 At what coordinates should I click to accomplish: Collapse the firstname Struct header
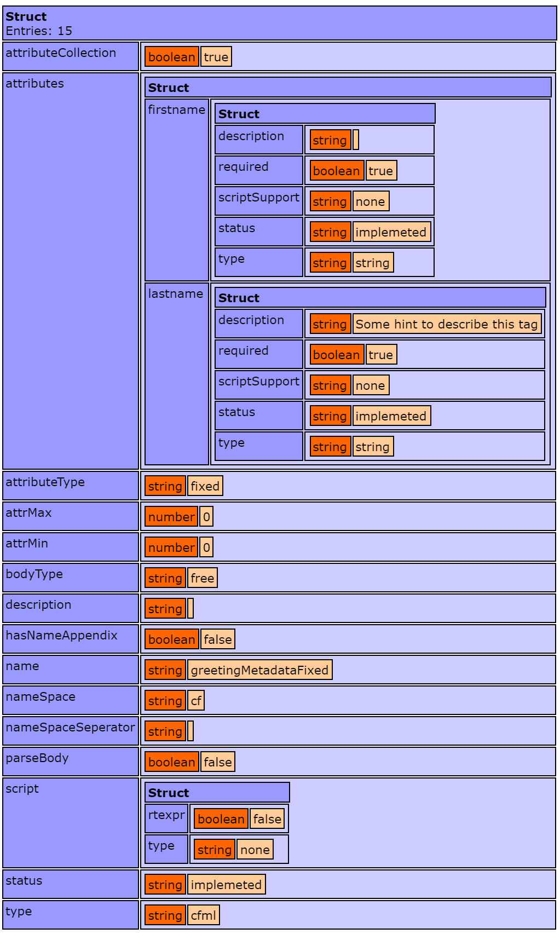325,114
